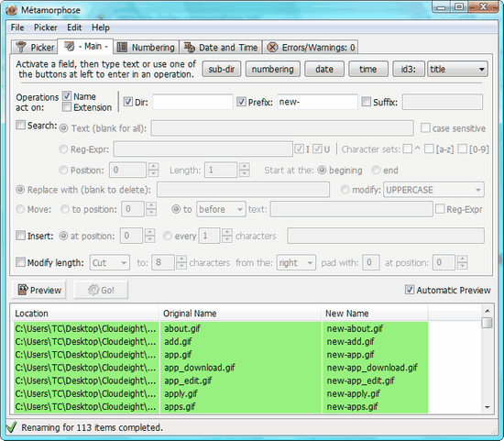
Task: Click the Errors/Warnings tab icon
Action: click(x=272, y=48)
